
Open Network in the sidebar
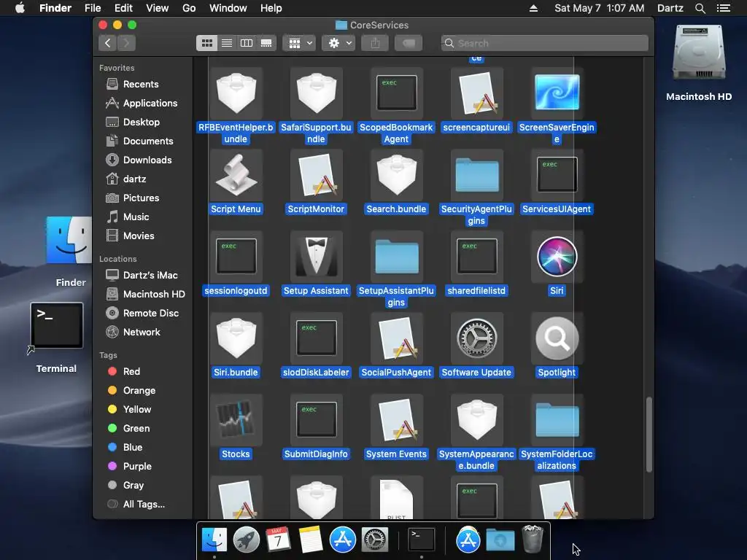[143, 332]
